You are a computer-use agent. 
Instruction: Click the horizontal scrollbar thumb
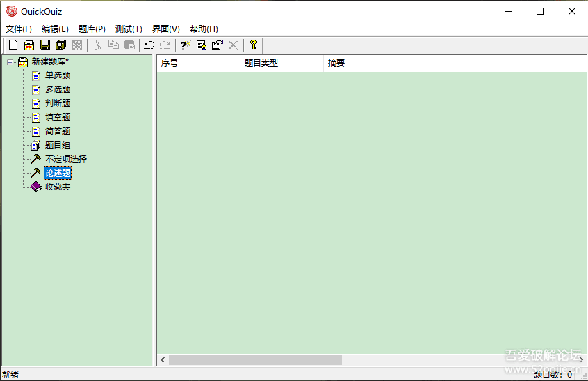pos(255,359)
